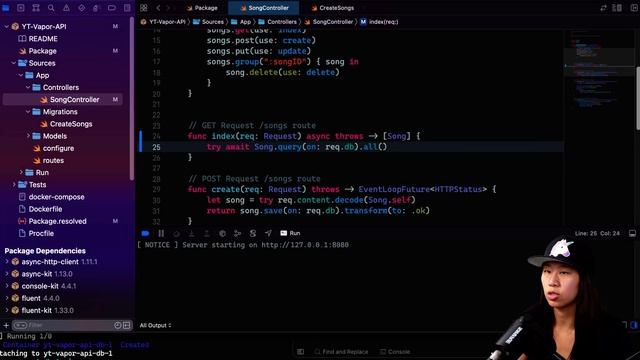The width and height of the screenshot is (640, 360).
Task: Click the Step Over debug button
Action: pyautogui.click(x=176, y=233)
